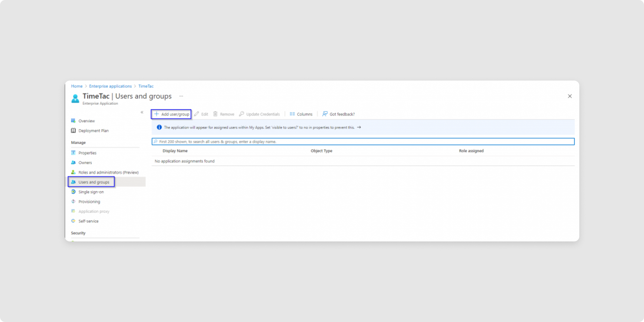Click the Edit pencil icon
The height and width of the screenshot is (322, 644).
pos(196,114)
